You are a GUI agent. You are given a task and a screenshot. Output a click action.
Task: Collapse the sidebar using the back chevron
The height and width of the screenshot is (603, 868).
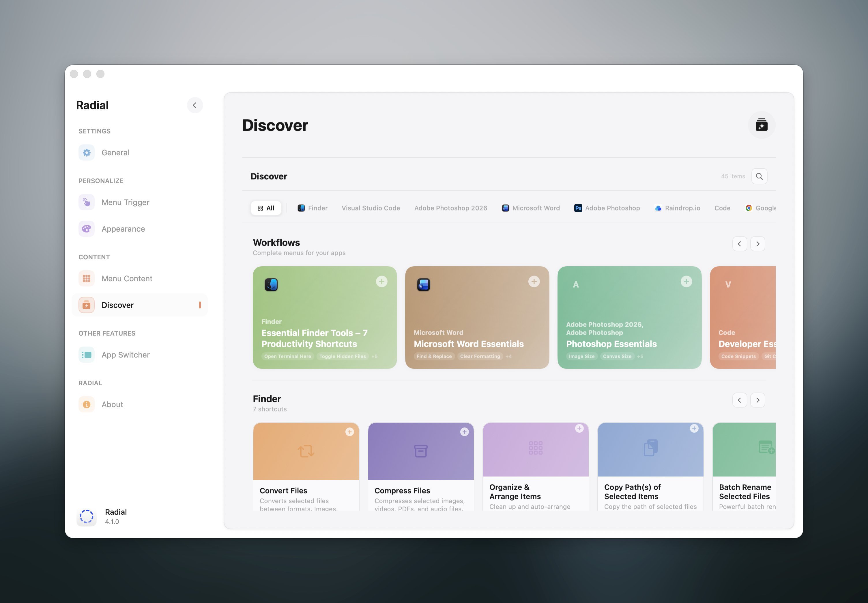point(195,105)
